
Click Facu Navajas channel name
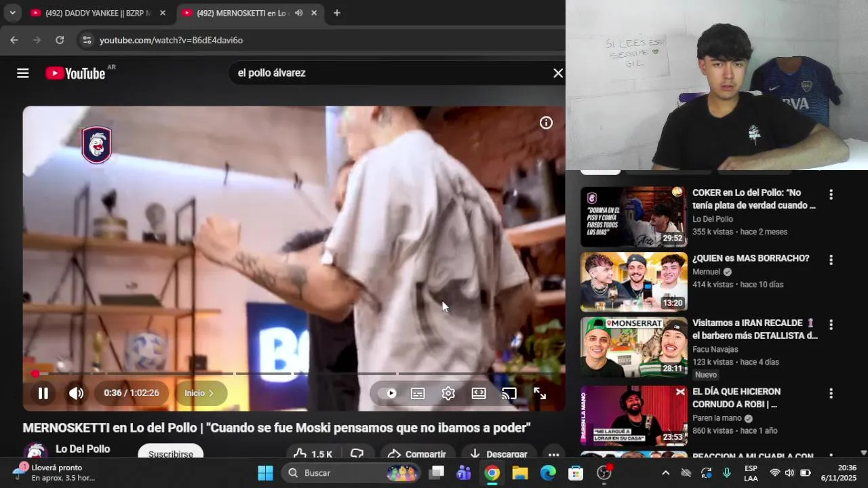click(x=715, y=349)
